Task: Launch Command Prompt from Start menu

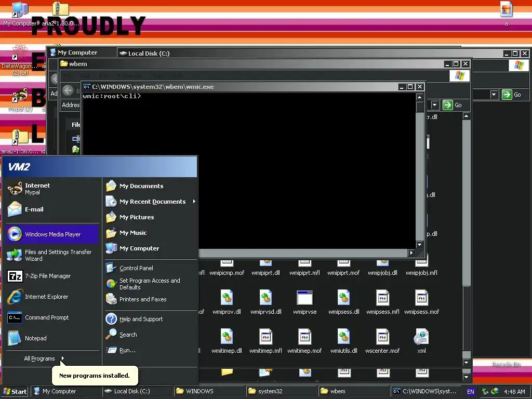Action: 52,317
